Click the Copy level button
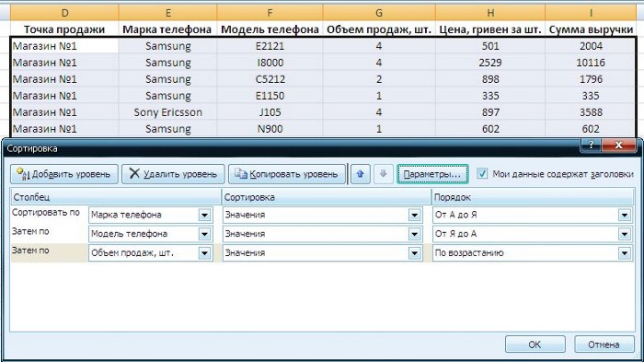644x362 pixels. [x=287, y=174]
